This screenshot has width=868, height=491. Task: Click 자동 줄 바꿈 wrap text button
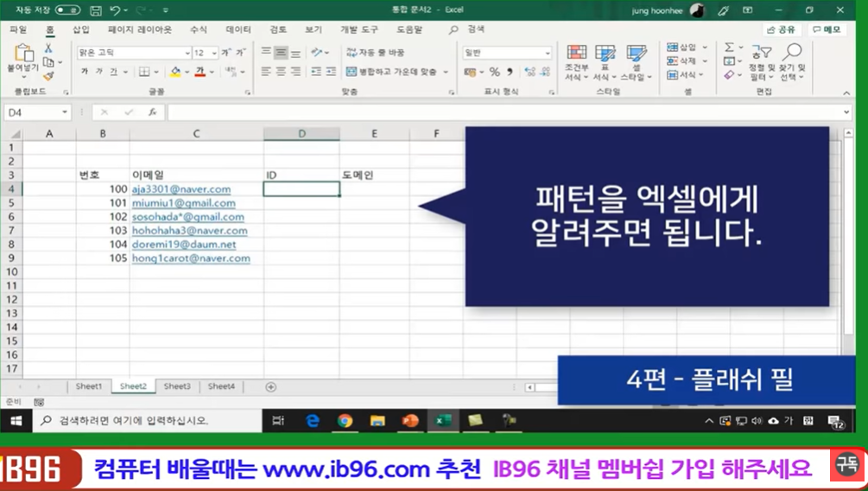pyautogui.click(x=376, y=52)
